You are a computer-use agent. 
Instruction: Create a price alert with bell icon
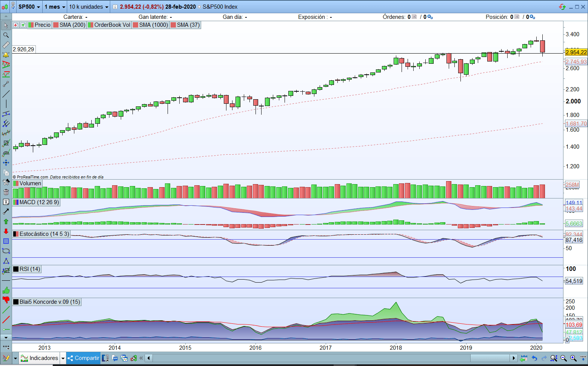pos(6,55)
